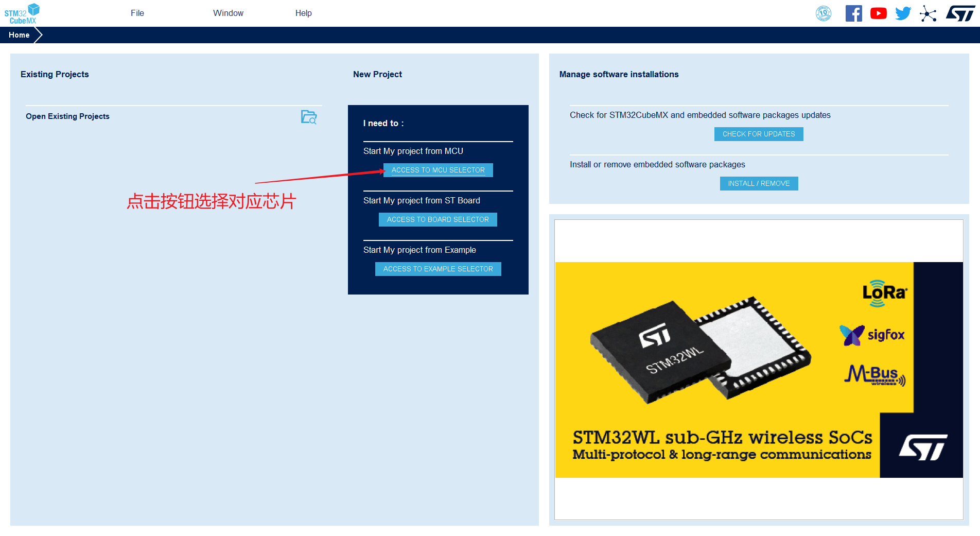980x536 pixels.
Task: Click ACCESS TO EXAMPLE SELECTOR button
Action: pos(438,269)
